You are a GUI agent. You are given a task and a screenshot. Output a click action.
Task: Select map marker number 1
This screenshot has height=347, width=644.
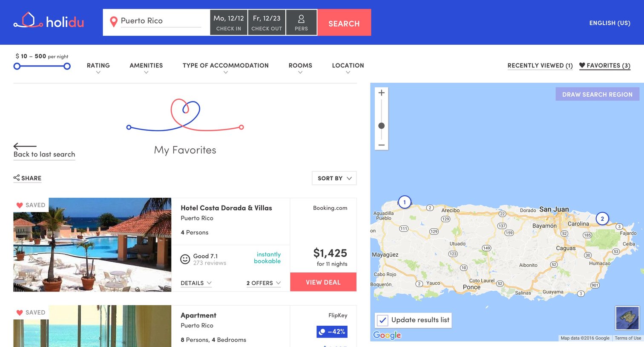(405, 202)
